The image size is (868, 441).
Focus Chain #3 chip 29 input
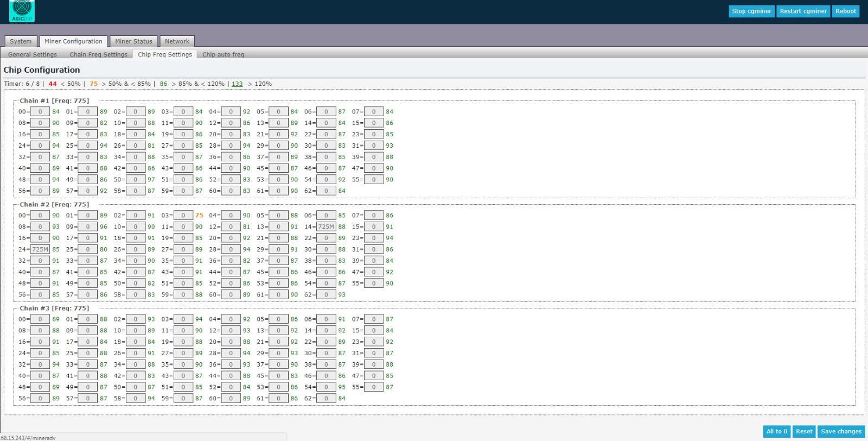[278, 353]
